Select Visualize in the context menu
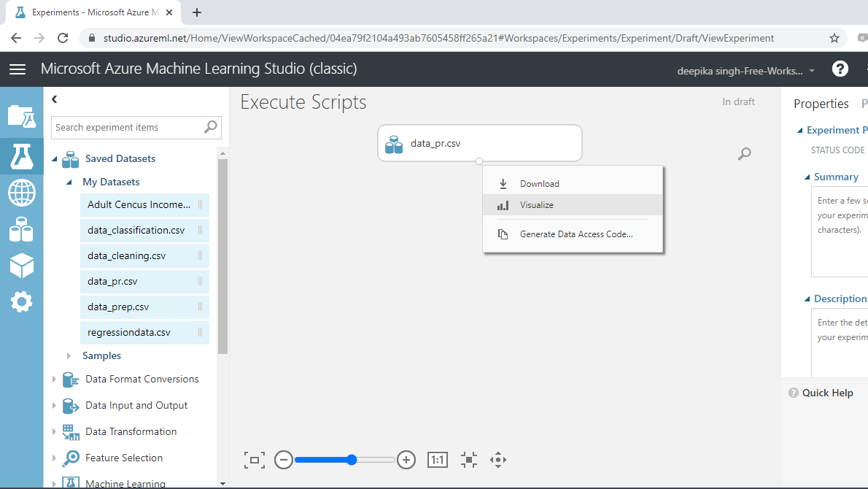Screen dimensions: 868x489 pyautogui.click(x=573, y=204)
